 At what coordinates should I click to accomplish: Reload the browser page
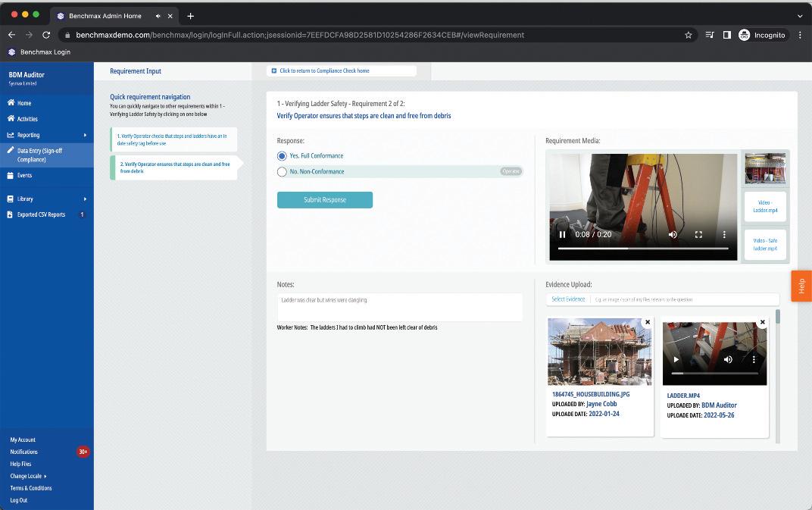[46, 36]
